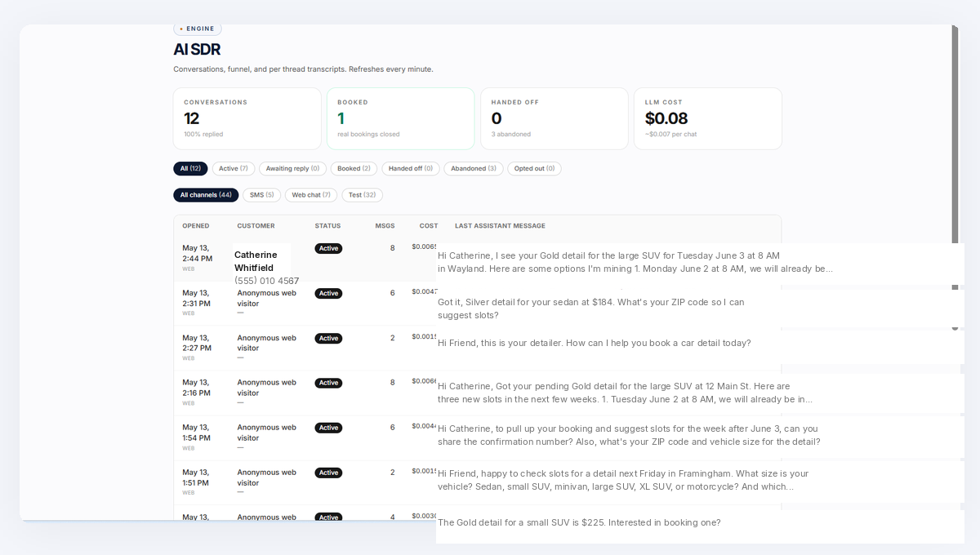The width and height of the screenshot is (980, 555).
Task: Click the ENGINE badge above the title
Action: click(x=197, y=29)
